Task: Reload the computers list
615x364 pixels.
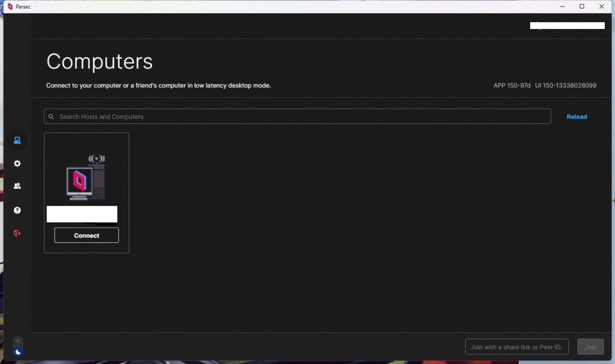Action: pyautogui.click(x=576, y=117)
